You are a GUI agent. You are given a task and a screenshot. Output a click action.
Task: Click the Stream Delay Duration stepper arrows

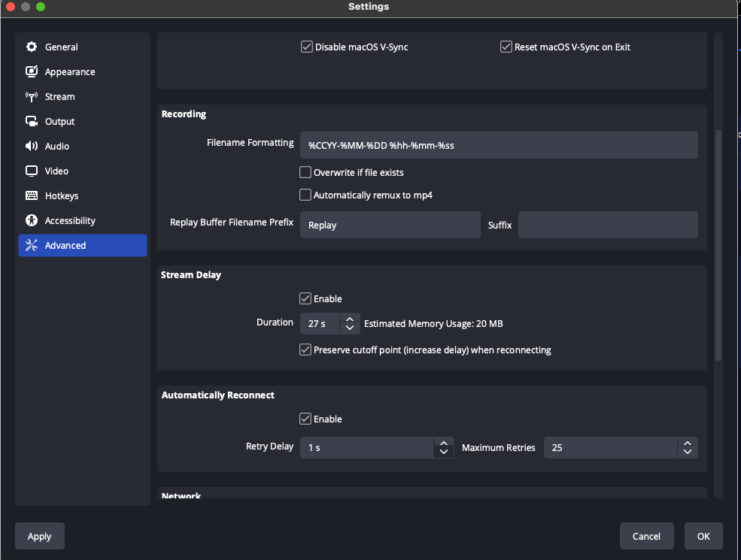(x=349, y=323)
